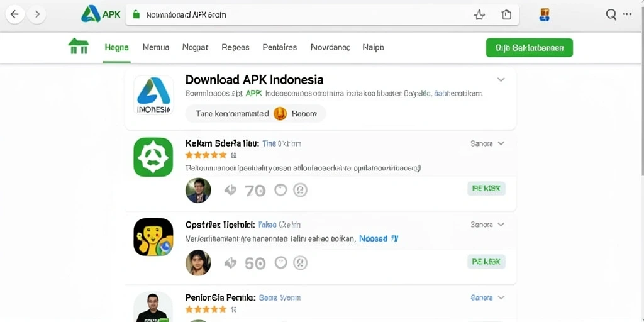Click the Download APK Indonesia heading
The width and height of the screenshot is (644, 322).
point(254,79)
